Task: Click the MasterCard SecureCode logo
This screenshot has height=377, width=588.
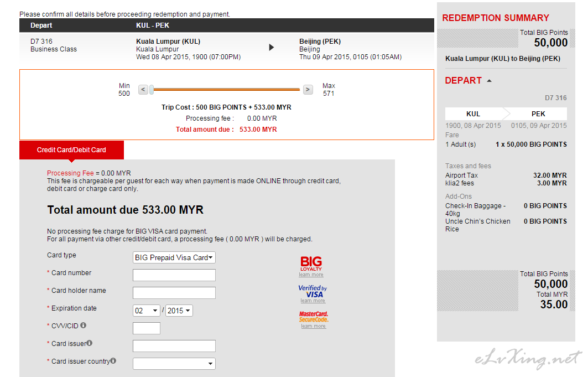Action: click(314, 317)
